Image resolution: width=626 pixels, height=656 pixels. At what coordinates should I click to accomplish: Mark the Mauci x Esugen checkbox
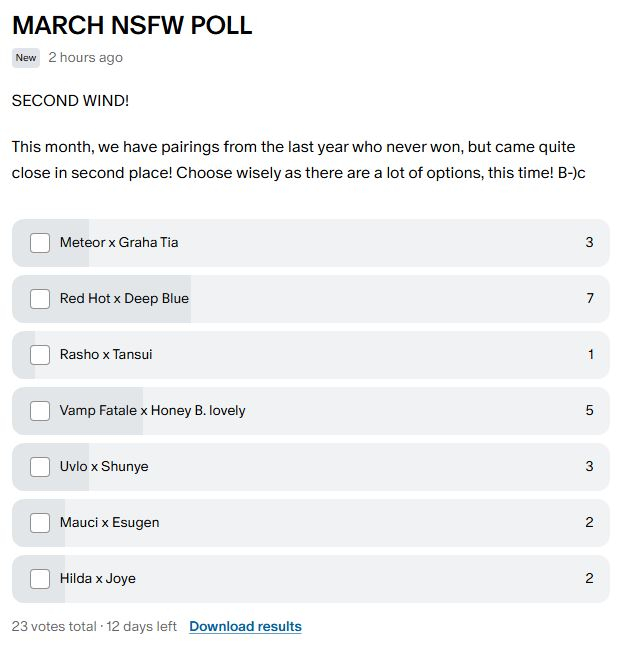40,523
